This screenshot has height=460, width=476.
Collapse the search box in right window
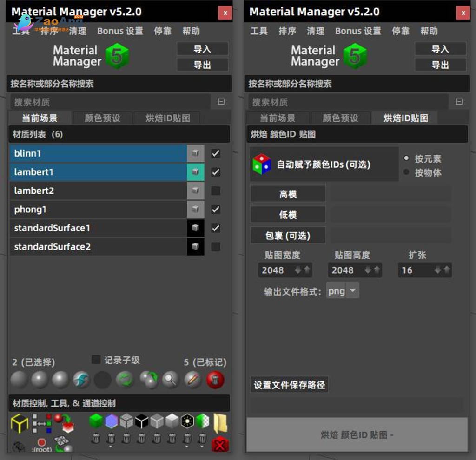(x=459, y=102)
